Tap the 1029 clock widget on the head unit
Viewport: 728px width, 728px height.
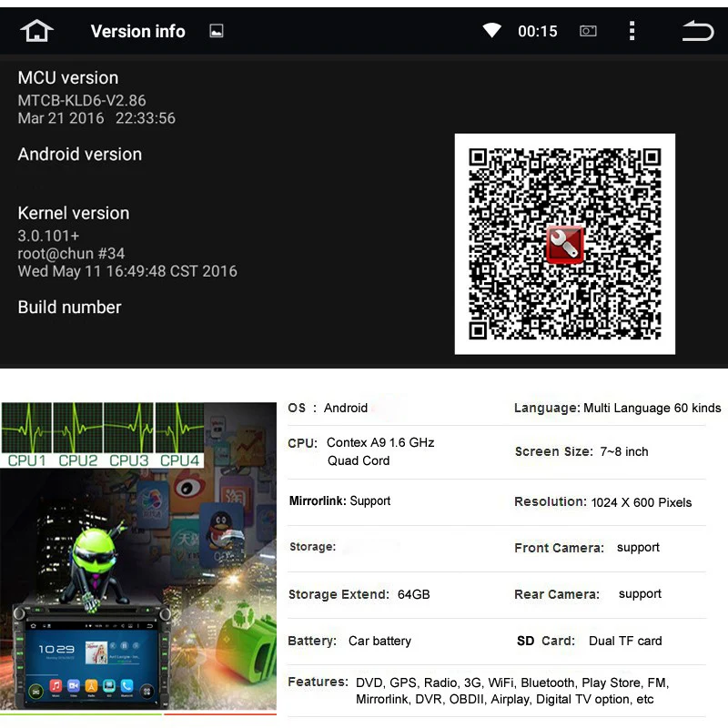[56, 649]
